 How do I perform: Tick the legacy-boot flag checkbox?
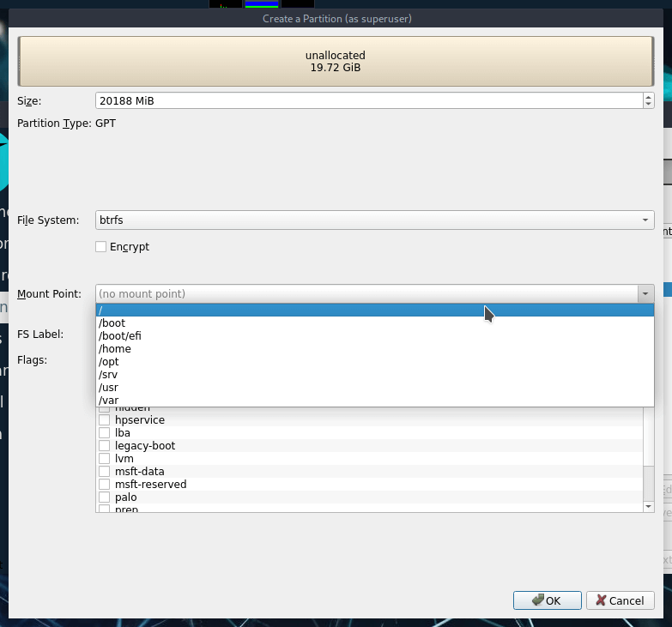point(104,446)
